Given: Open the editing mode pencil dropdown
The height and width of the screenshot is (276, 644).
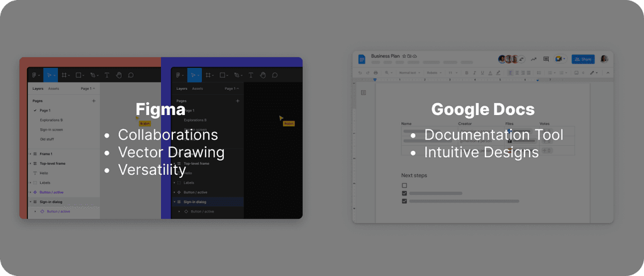Looking at the screenshot, I should 594,73.
